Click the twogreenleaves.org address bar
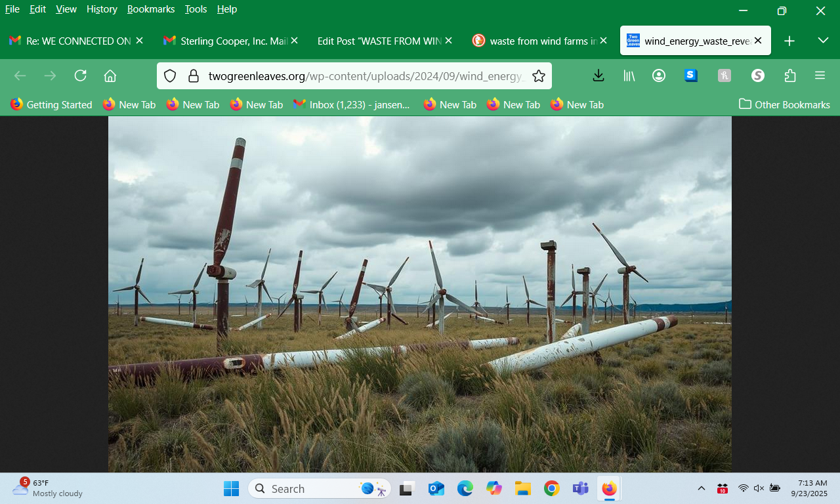Image resolution: width=840 pixels, height=504 pixels. pyautogui.click(x=364, y=76)
